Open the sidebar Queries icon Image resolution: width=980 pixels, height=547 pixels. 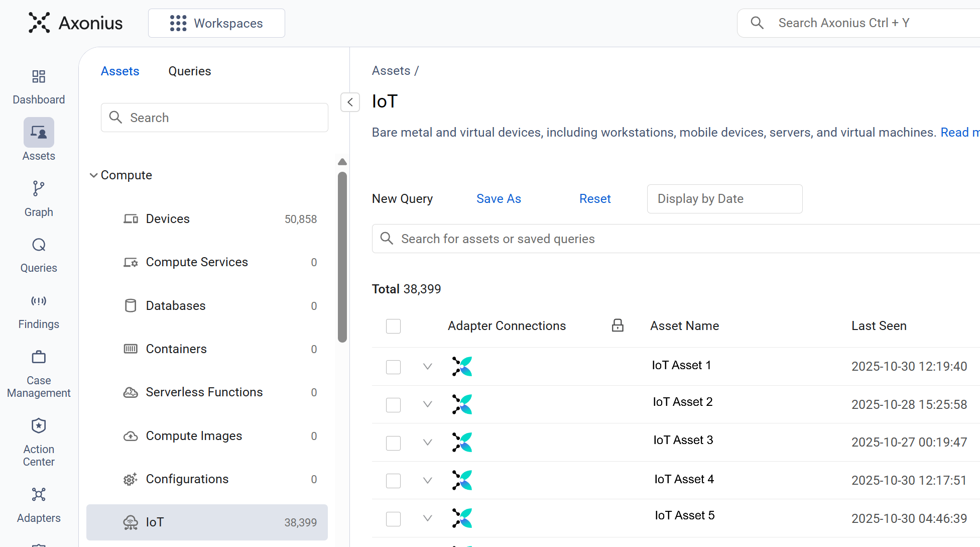pos(39,245)
